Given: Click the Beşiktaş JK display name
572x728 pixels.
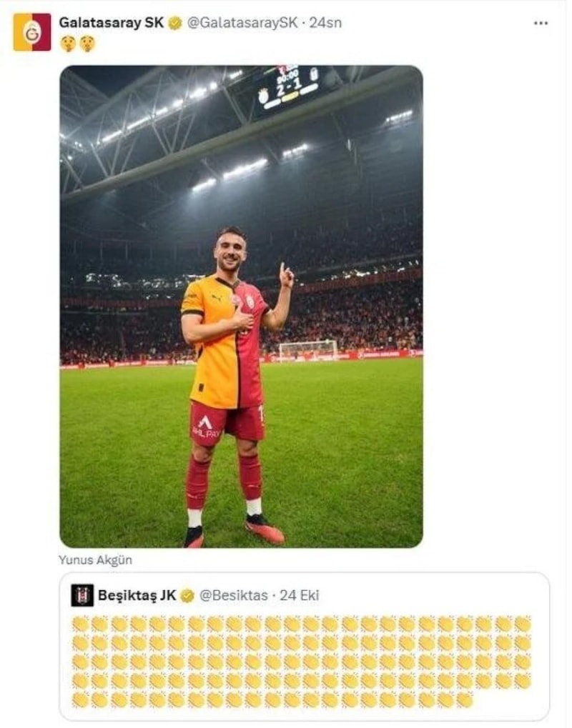Looking at the screenshot, I should point(137,595).
